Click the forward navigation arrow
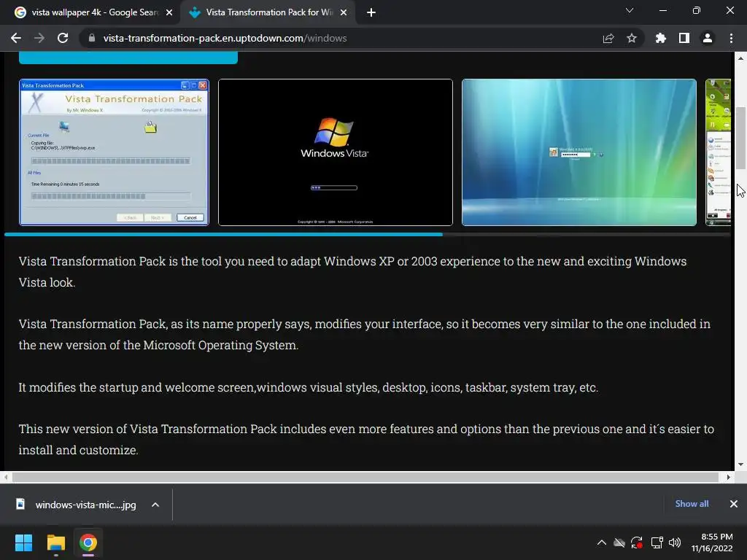Image resolution: width=747 pixels, height=560 pixels. pyautogui.click(x=39, y=38)
